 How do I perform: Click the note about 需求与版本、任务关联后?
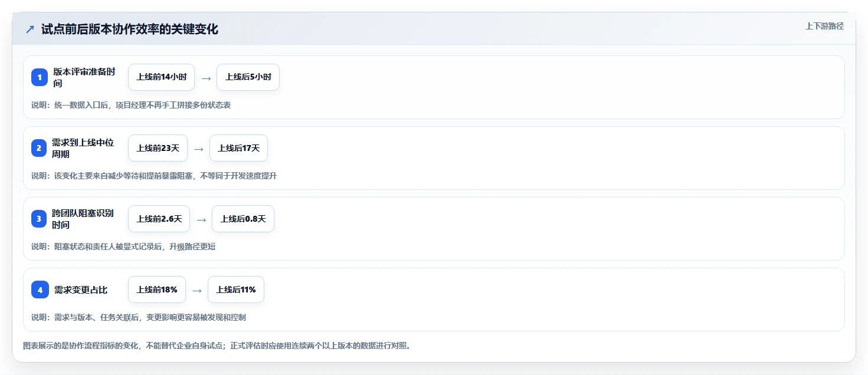[139, 317]
